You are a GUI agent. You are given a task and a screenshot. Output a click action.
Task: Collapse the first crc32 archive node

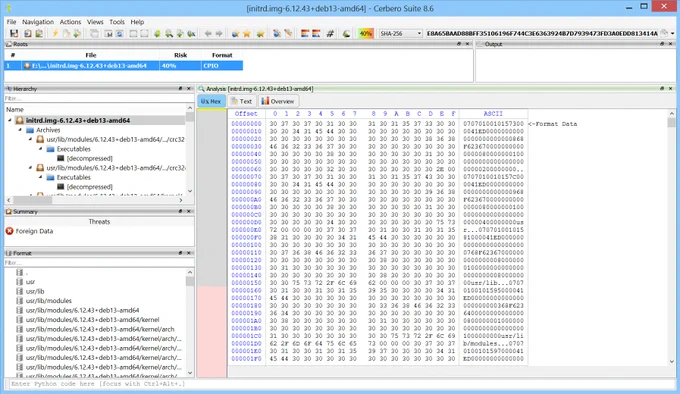[x=30, y=140]
